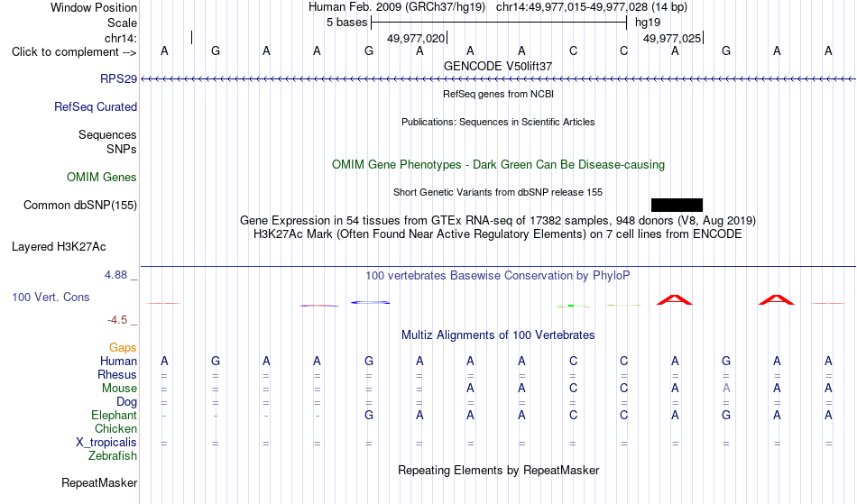Click the first G in the Elephant row
This screenshot has width=857, height=504.
(369, 416)
